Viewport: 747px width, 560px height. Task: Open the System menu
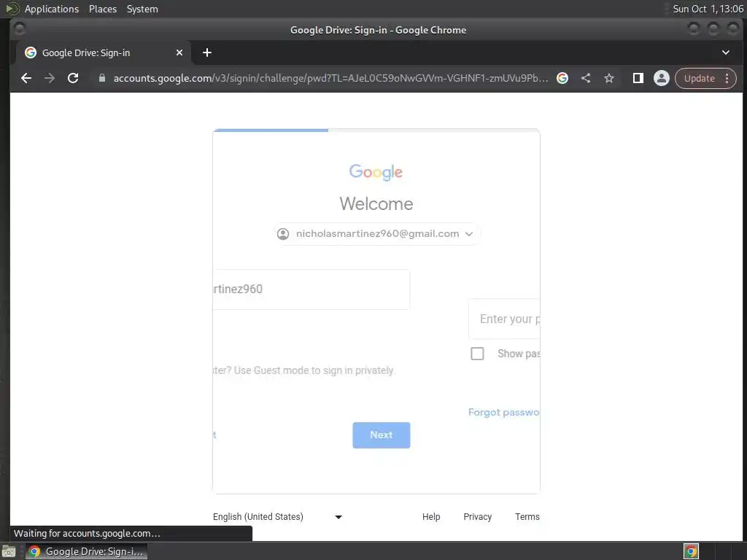pos(142,9)
